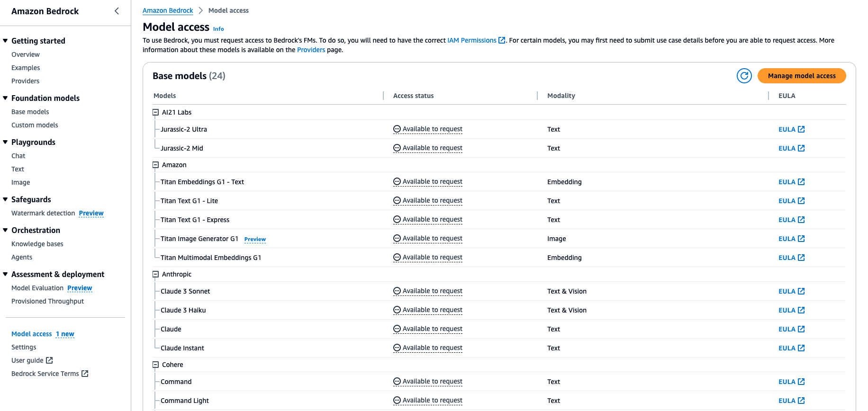The height and width of the screenshot is (411, 868).
Task: Click the Manage model access button
Action: point(801,76)
